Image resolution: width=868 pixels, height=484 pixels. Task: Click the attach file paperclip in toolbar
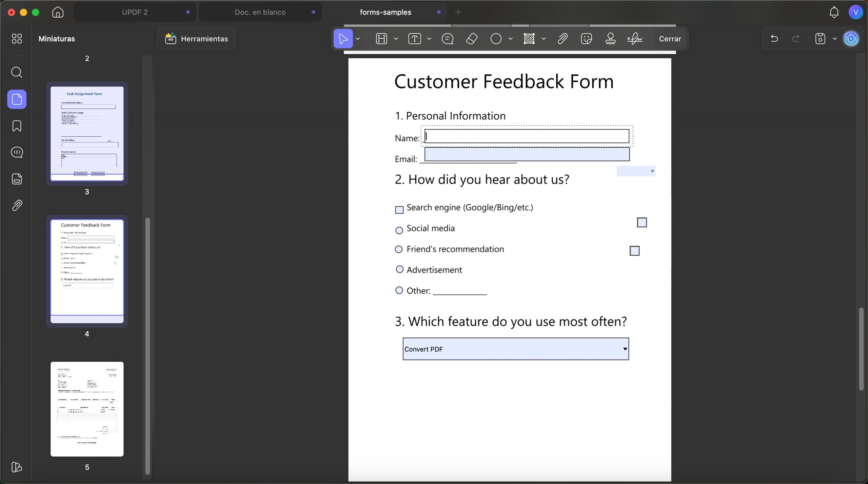(563, 39)
